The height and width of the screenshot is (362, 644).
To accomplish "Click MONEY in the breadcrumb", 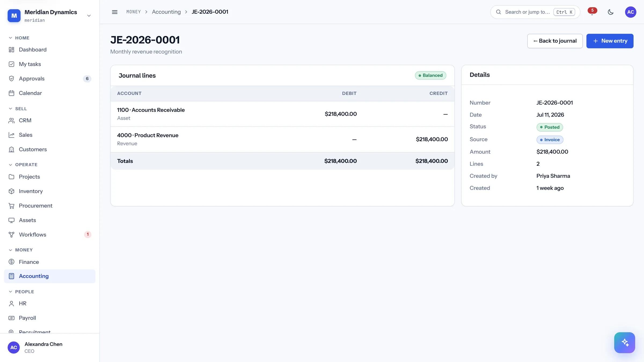I will tap(134, 12).
